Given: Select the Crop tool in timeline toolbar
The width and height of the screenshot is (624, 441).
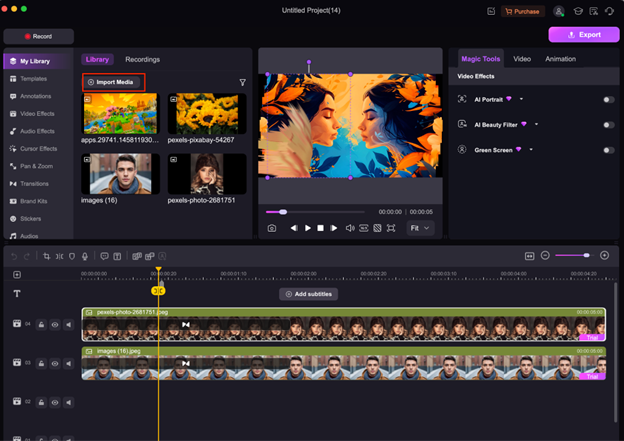Looking at the screenshot, I should (x=47, y=256).
